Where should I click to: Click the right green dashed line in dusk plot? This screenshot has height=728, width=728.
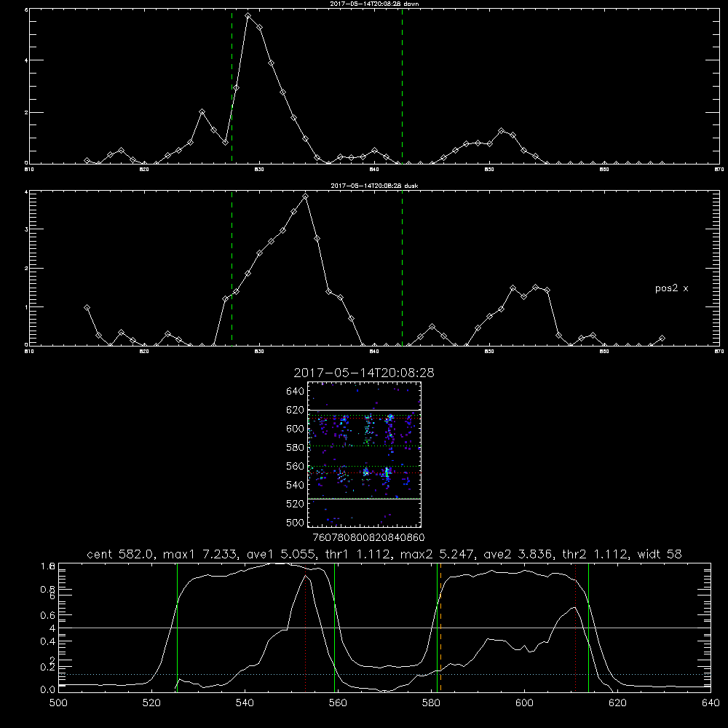coord(402,269)
